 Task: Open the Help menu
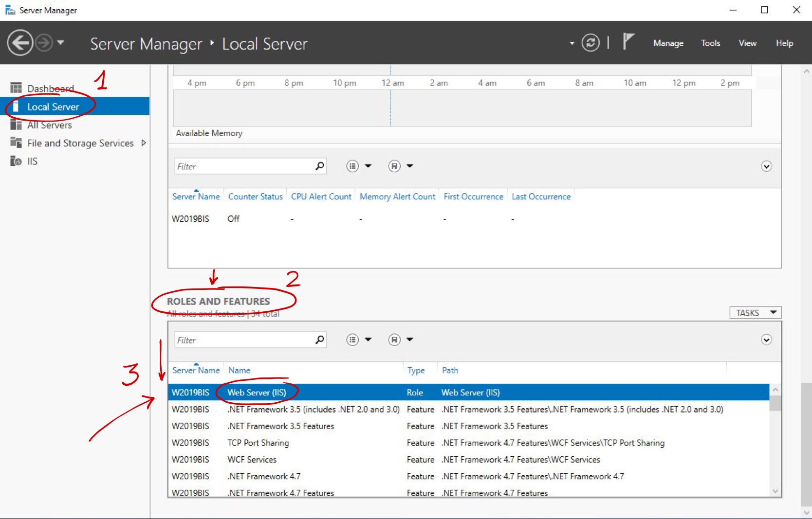(784, 43)
